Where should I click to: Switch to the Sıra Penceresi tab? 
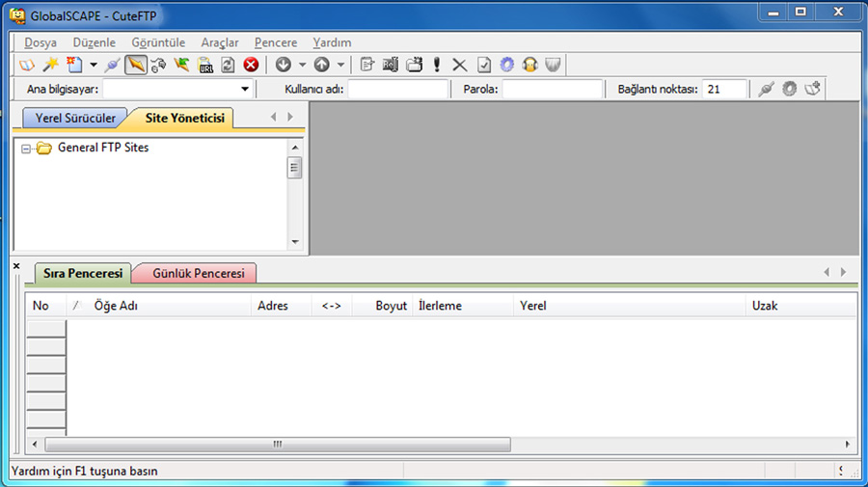[83, 273]
